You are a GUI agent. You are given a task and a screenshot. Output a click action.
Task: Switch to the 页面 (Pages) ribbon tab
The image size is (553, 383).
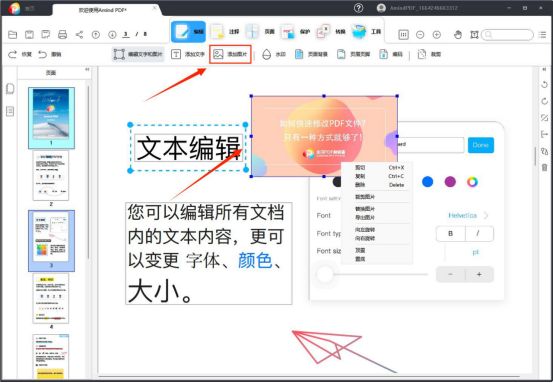(x=260, y=32)
